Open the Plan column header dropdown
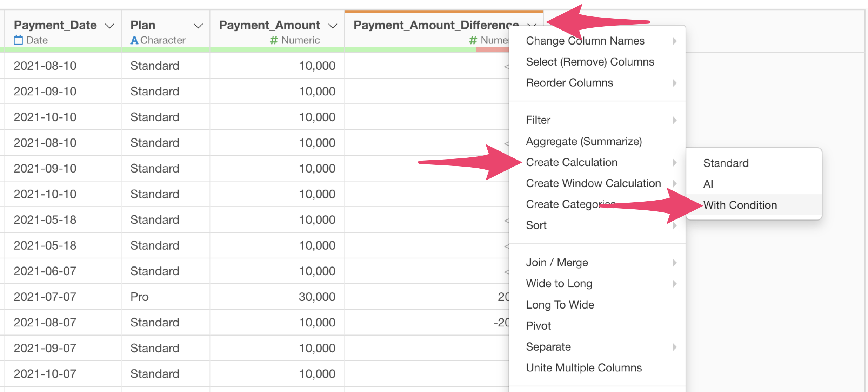The width and height of the screenshot is (868, 392). click(x=198, y=26)
